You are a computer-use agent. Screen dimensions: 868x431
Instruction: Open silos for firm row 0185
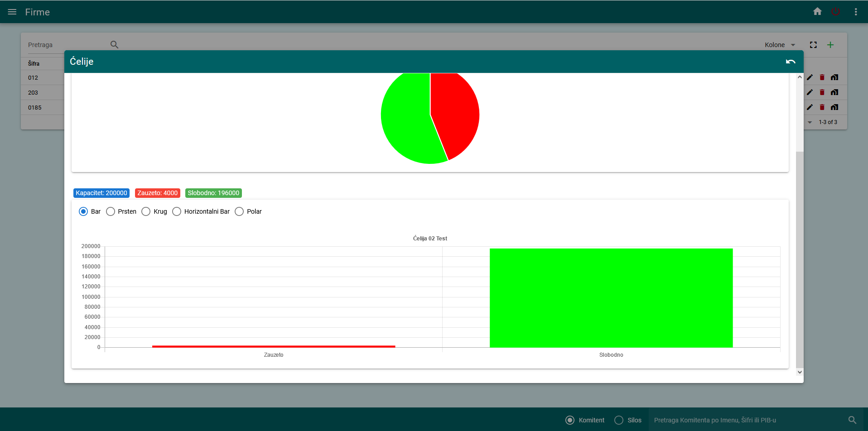(x=834, y=107)
